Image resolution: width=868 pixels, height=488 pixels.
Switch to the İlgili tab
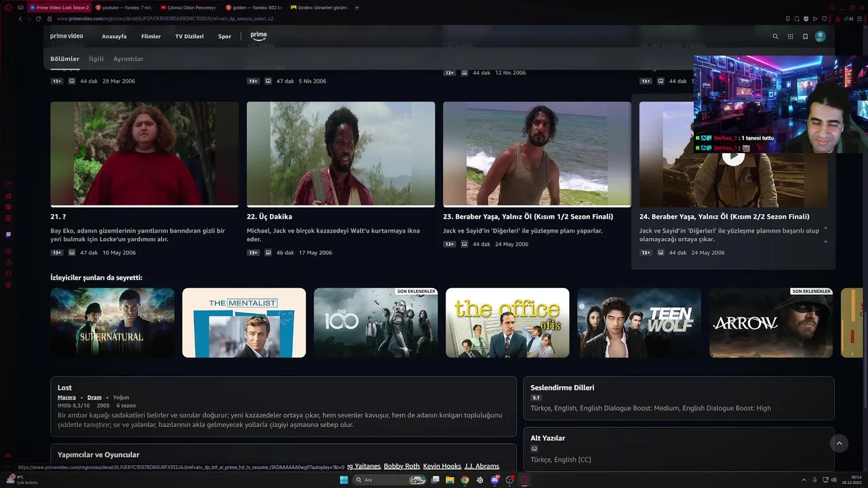(96, 59)
